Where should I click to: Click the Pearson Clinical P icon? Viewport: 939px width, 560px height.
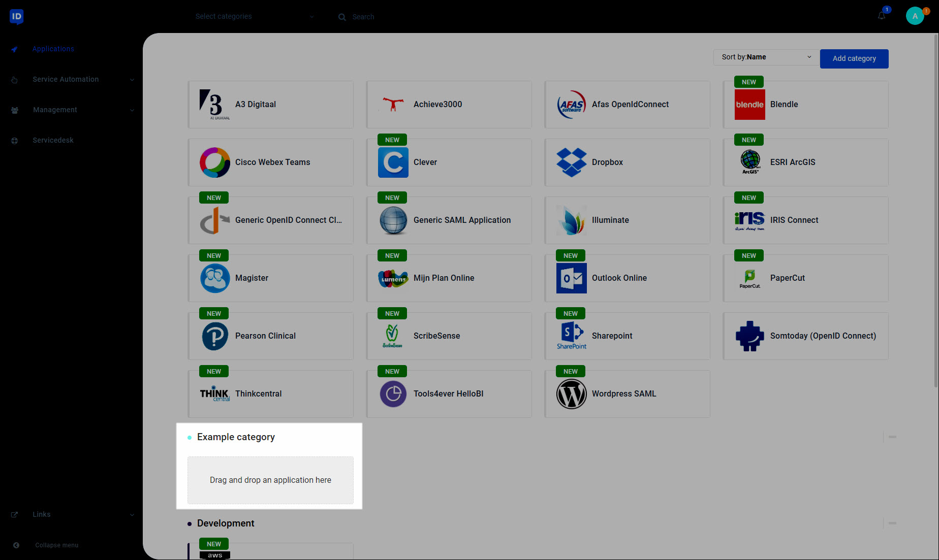click(215, 336)
